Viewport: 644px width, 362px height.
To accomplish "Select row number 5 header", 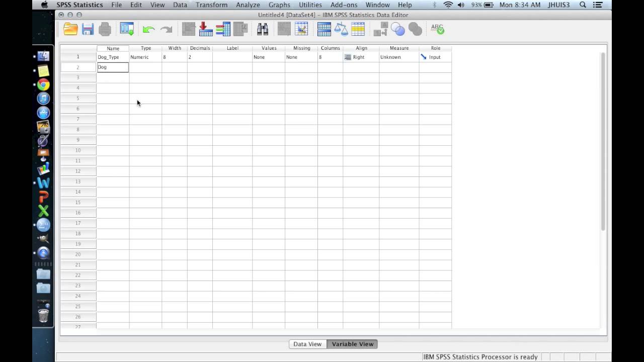I will pos(78,98).
